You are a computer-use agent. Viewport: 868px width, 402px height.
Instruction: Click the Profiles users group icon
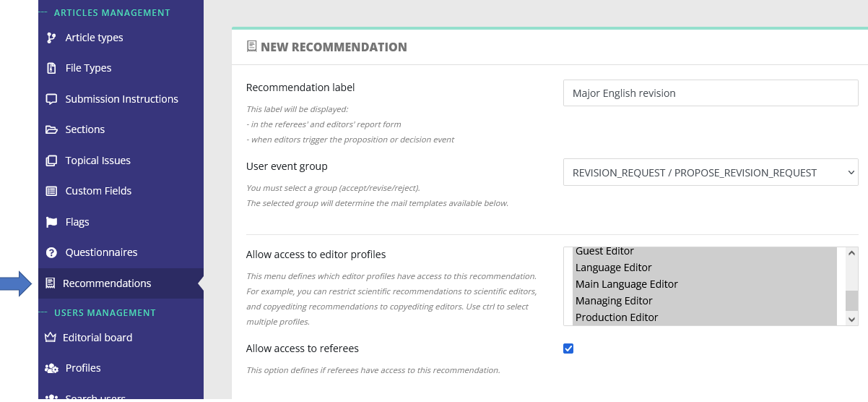coord(51,368)
